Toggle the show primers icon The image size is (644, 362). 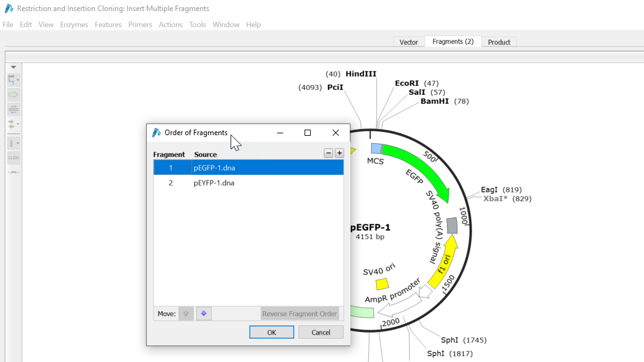click(13, 109)
